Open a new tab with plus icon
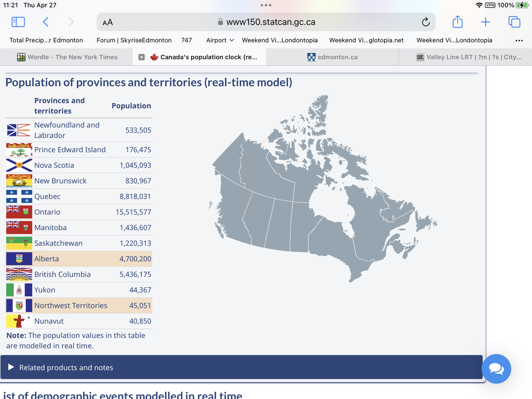This screenshot has width=532, height=399. pos(485,22)
